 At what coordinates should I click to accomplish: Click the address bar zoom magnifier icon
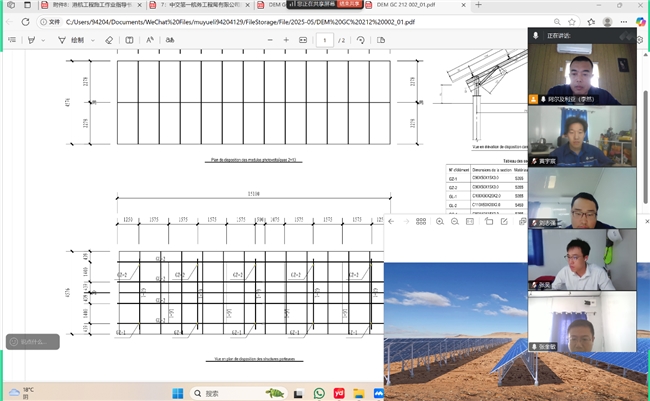(x=557, y=22)
